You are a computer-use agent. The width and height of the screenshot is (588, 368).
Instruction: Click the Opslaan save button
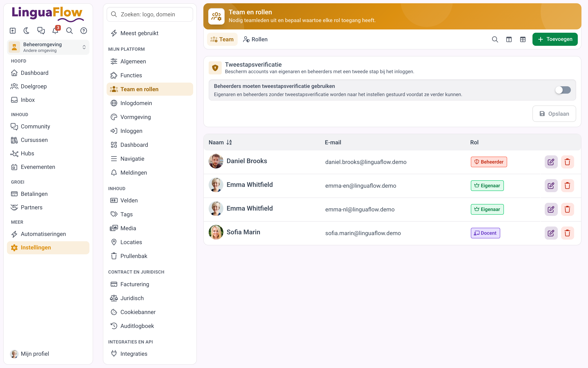click(554, 114)
